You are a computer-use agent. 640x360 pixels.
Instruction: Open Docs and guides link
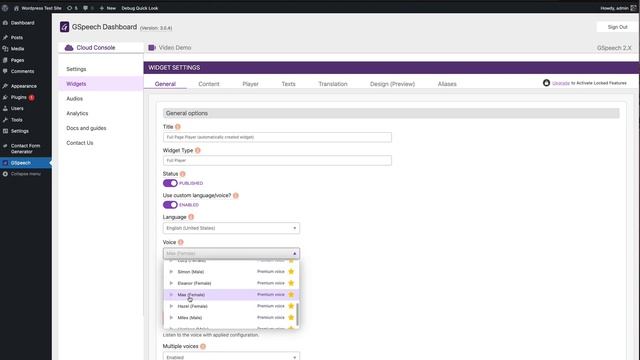pos(86,128)
